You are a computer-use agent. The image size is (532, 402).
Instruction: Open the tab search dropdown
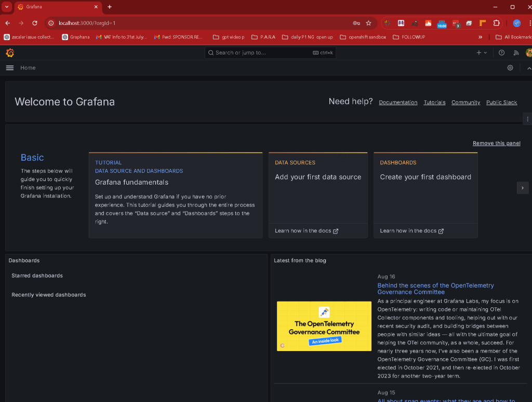point(7,7)
